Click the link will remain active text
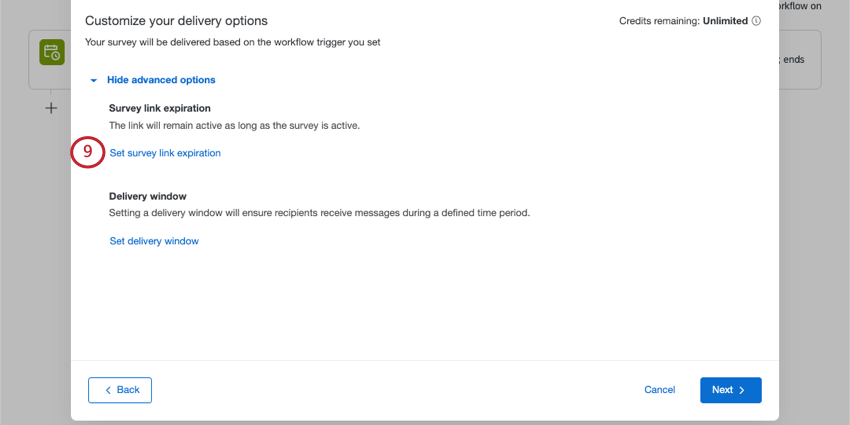The height and width of the screenshot is (425, 850). 234,126
